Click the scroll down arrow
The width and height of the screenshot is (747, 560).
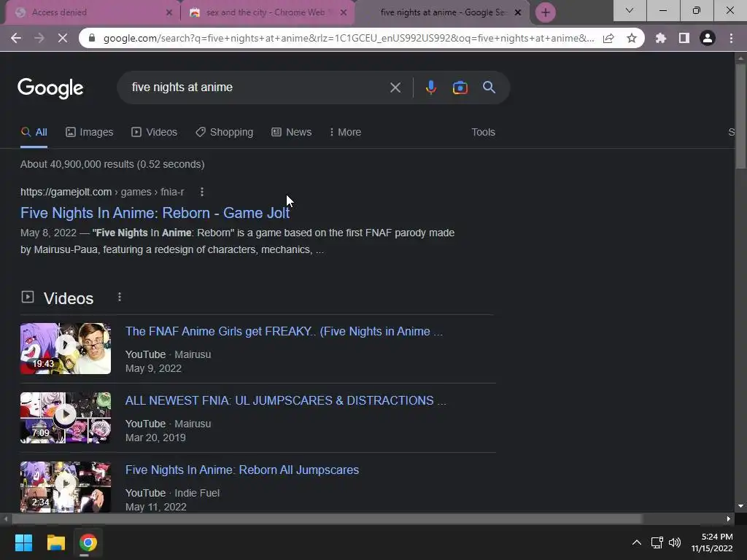740,506
